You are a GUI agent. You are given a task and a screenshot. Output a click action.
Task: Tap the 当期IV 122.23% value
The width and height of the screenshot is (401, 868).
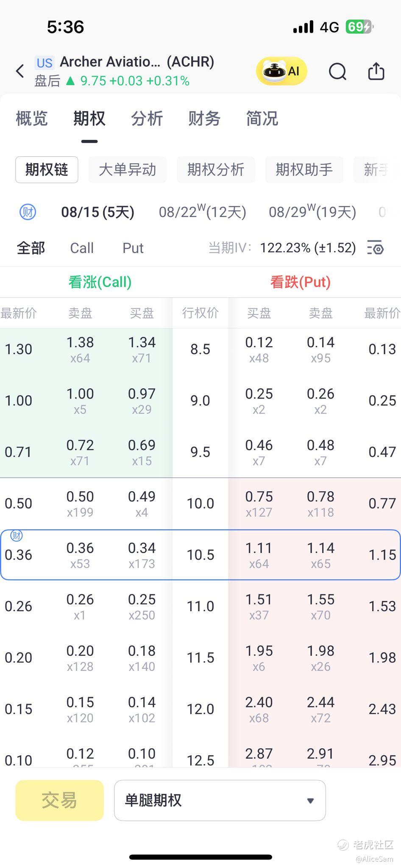pyautogui.click(x=308, y=248)
